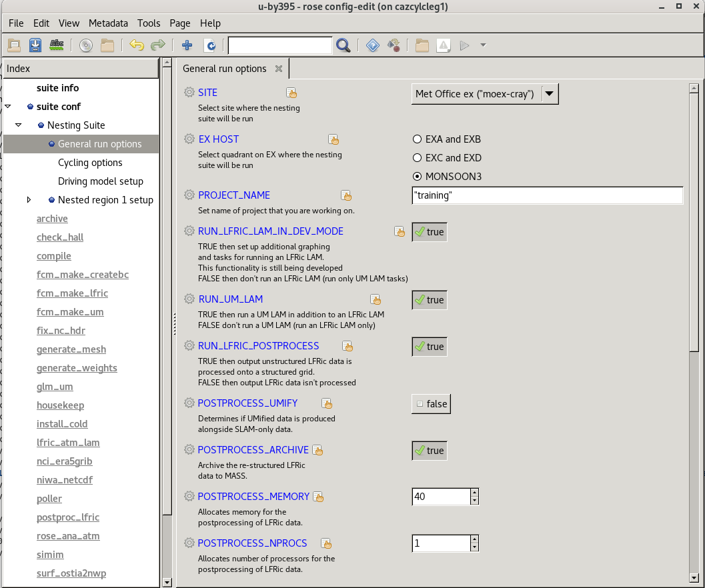This screenshot has height=588, width=705.
Task: Click the warning triangle output icon
Action: (444, 45)
